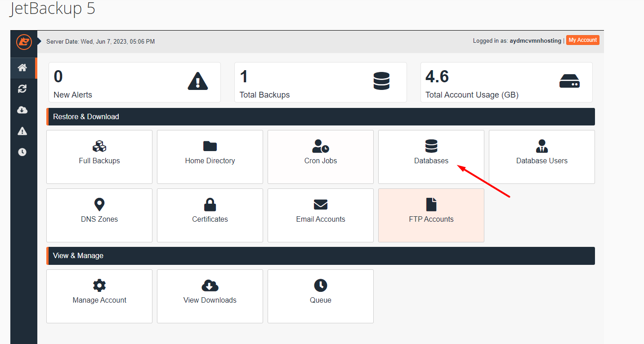
Task: Select the highlighted FTP Accounts tile
Action: [431, 215]
